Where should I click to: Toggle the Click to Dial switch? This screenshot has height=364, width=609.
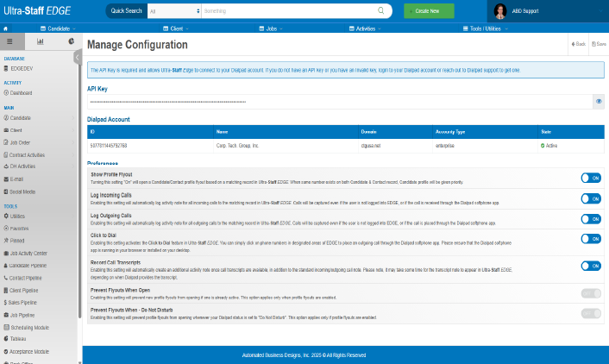coord(591,239)
